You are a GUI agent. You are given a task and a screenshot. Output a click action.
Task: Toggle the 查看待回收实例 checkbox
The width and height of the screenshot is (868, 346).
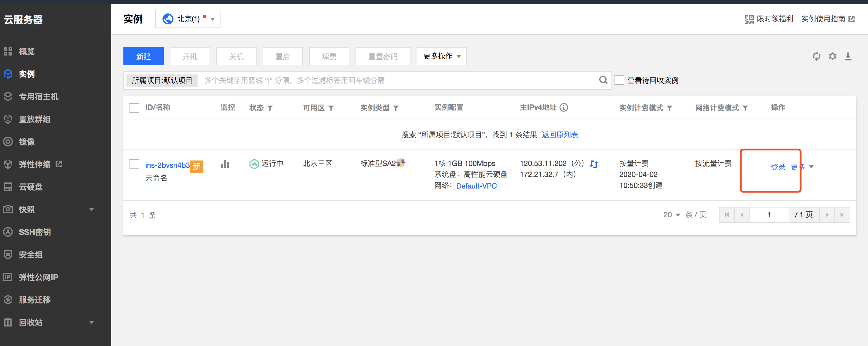point(619,80)
